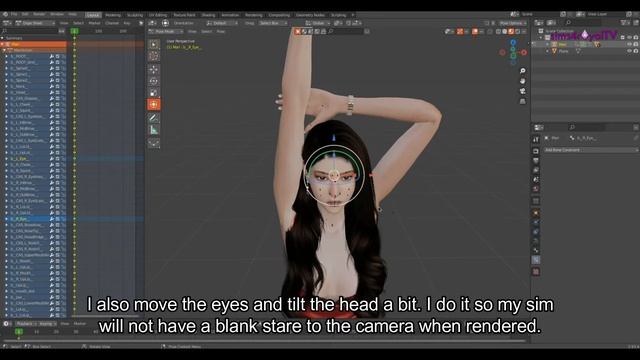Screen dimensions: 640x360
Task: Select the Cursor tool in viewport toolbar
Action: (154, 56)
